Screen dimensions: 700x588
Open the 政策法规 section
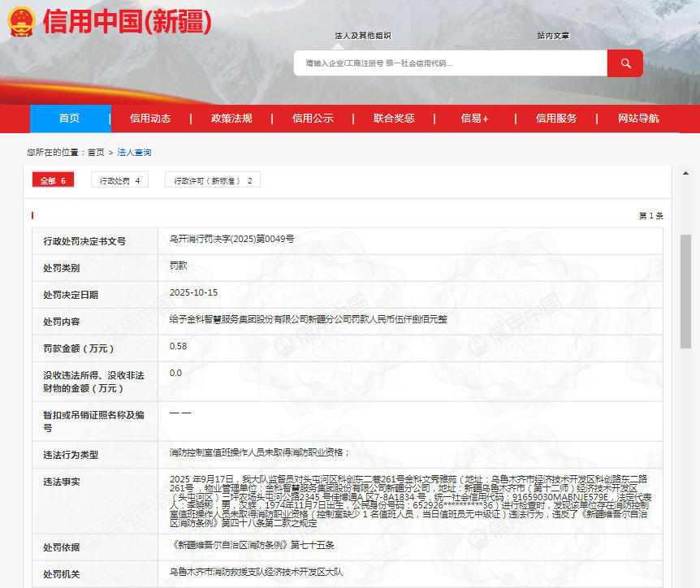[x=232, y=118]
